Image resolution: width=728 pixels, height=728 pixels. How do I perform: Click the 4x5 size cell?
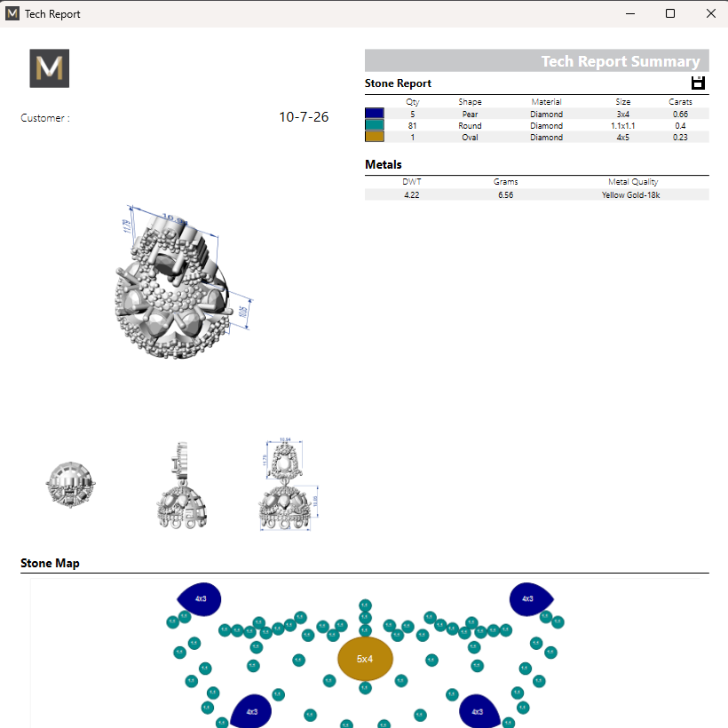(x=623, y=138)
